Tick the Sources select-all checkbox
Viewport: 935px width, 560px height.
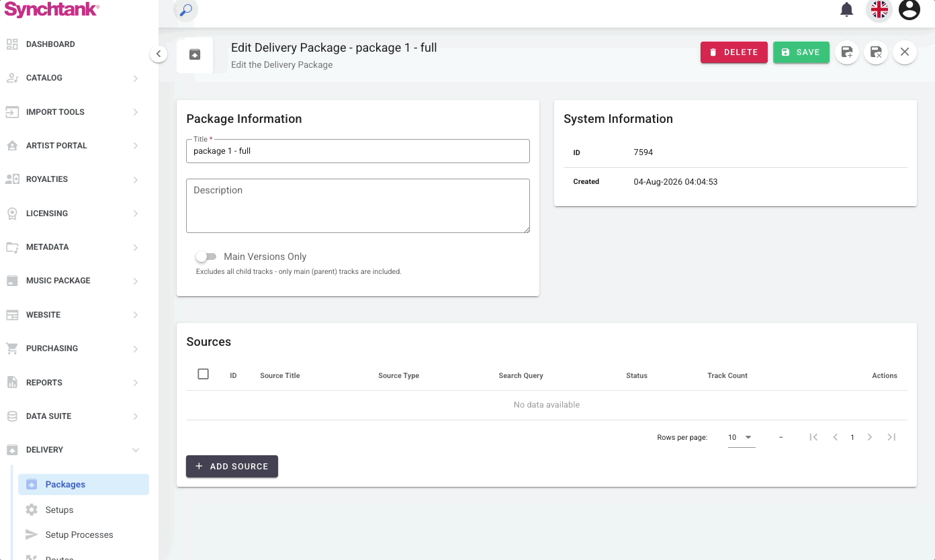click(204, 374)
